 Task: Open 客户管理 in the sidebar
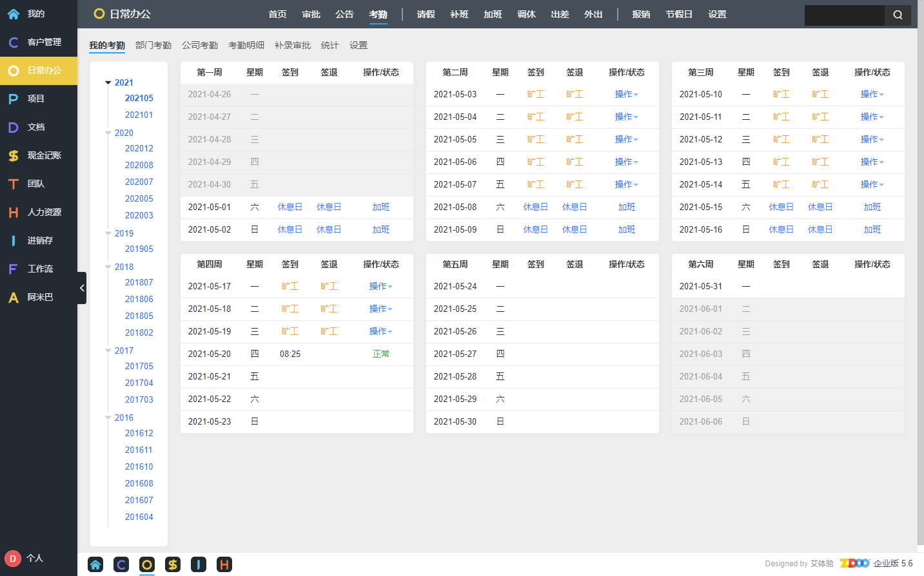coord(39,42)
